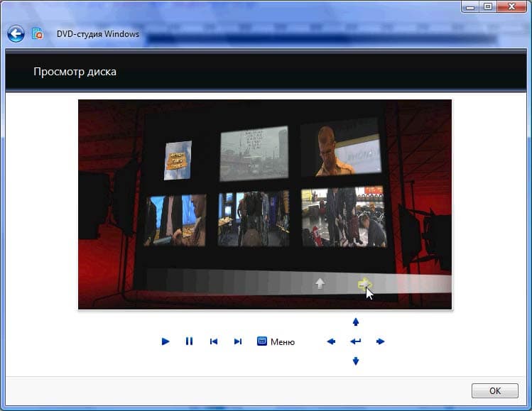Start disc preview with the Play button

pyautogui.click(x=165, y=341)
